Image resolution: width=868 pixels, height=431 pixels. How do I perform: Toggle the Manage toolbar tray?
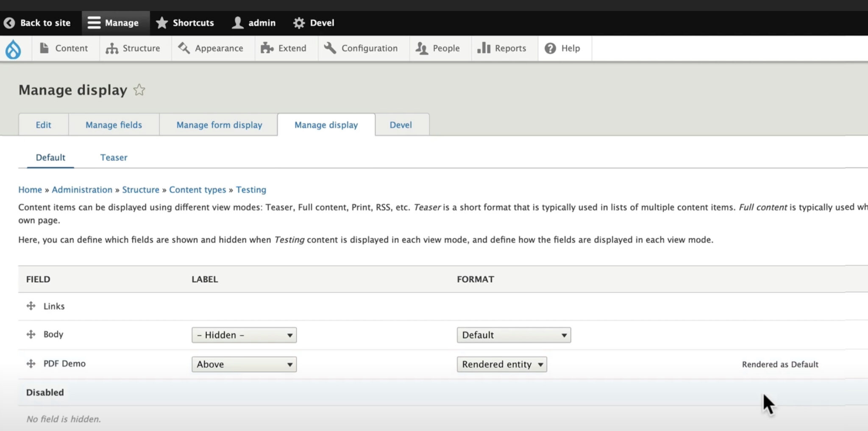[116, 23]
